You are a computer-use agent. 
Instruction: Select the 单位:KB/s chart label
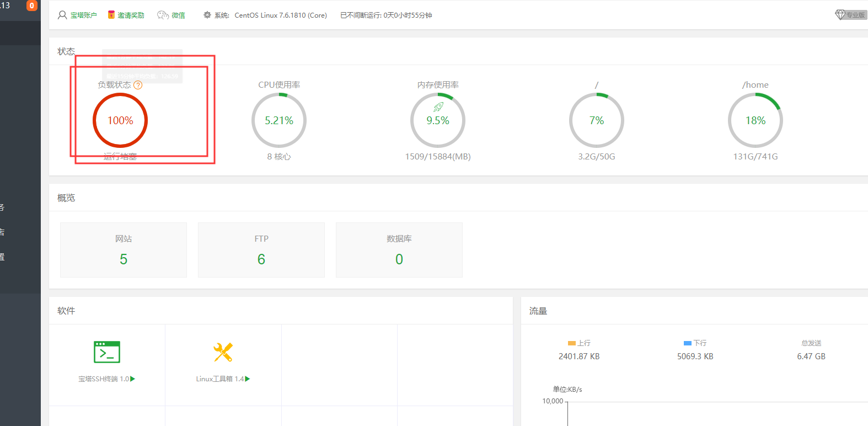click(567, 390)
